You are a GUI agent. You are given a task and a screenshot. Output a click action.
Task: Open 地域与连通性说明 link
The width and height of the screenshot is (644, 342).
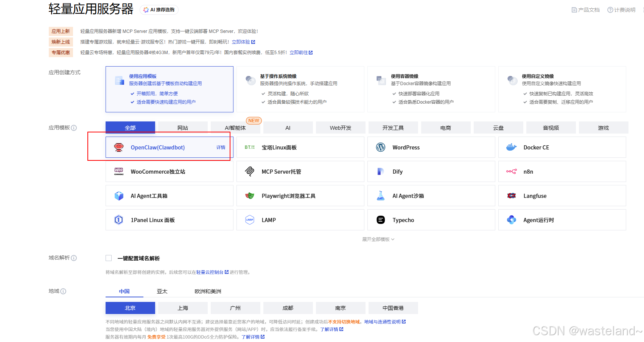[x=385, y=322]
